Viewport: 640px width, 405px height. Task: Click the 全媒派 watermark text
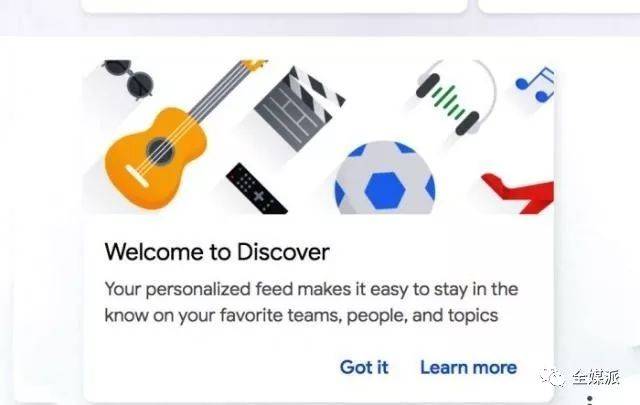(x=596, y=377)
